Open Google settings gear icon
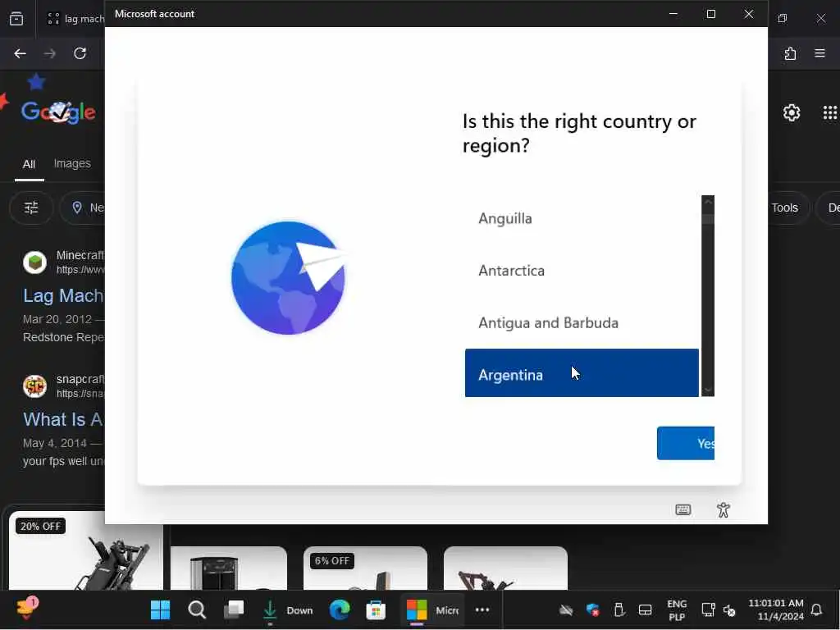 point(792,112)
